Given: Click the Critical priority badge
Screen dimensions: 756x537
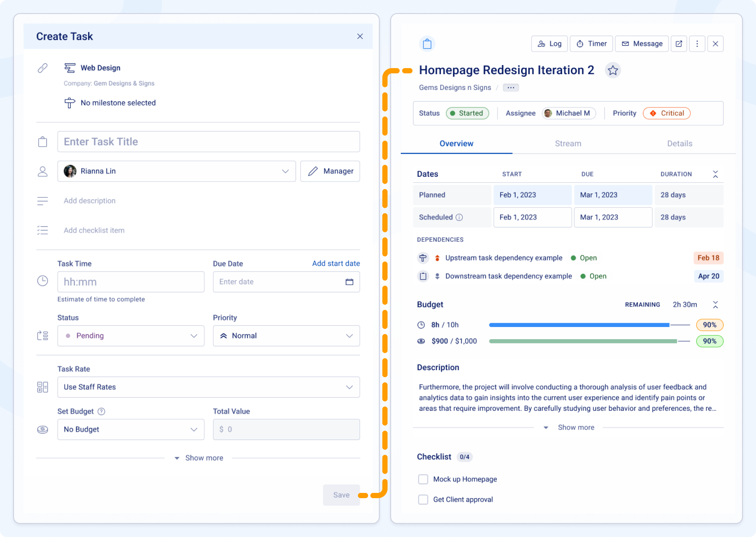Looking at the screenshot, I should coord(667,114).
